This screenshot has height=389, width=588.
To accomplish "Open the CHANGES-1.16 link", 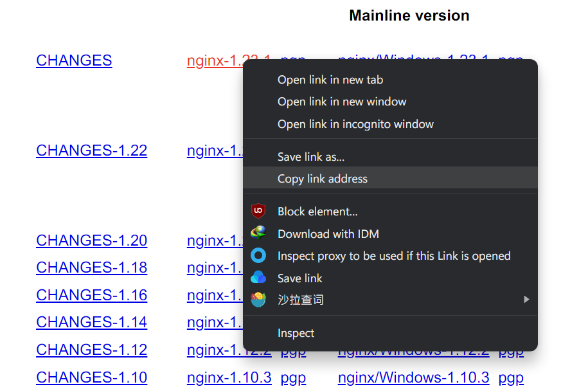I will (91, 295).
